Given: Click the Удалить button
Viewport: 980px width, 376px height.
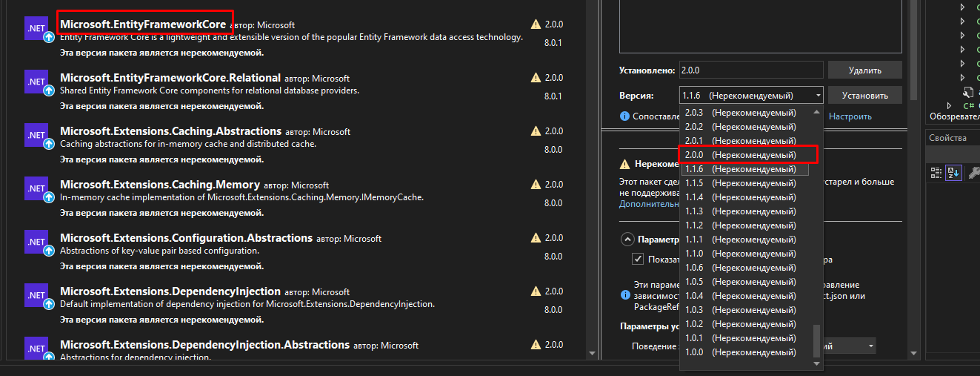Looking at the screenshot, I should (864, 70).
